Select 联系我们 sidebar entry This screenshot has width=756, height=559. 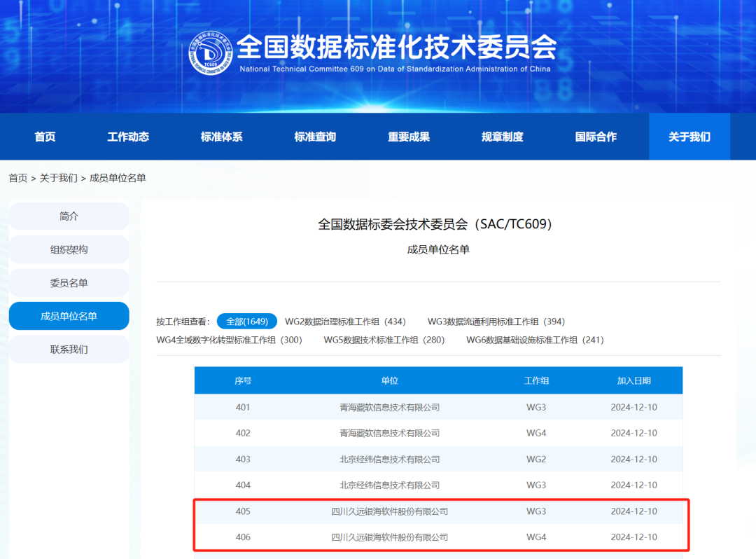[69, 349]
